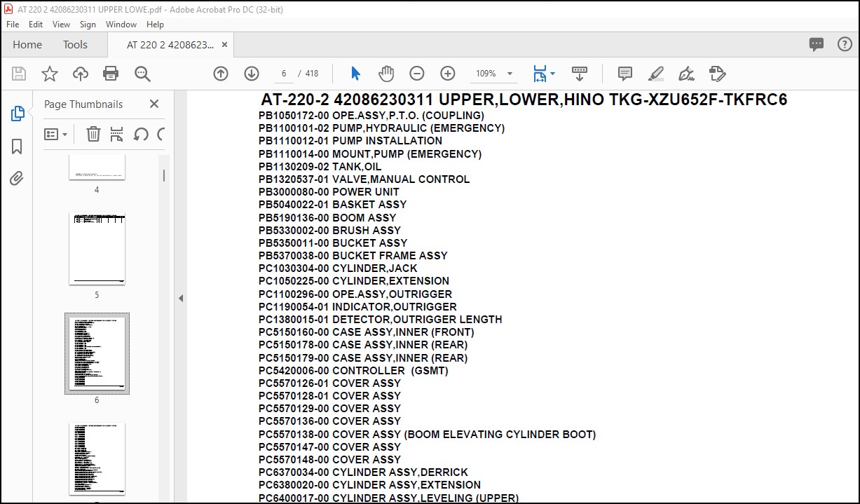Open the File menu

[x=13, y=24]
